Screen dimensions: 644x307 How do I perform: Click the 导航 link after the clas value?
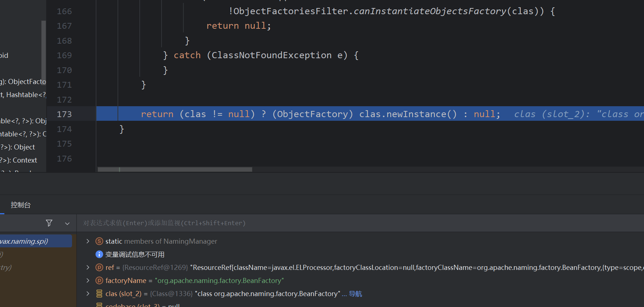[x=355, y=294]
